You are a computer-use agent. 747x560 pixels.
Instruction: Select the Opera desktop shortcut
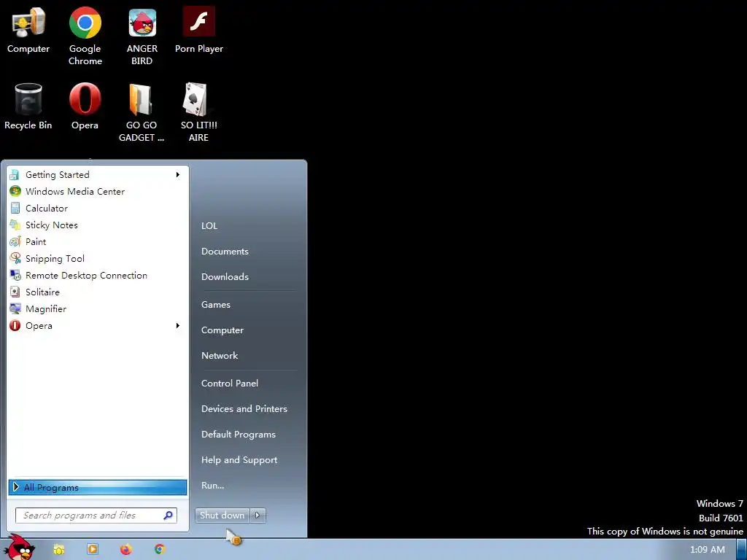pyautogui.click(x=85, y=106)
